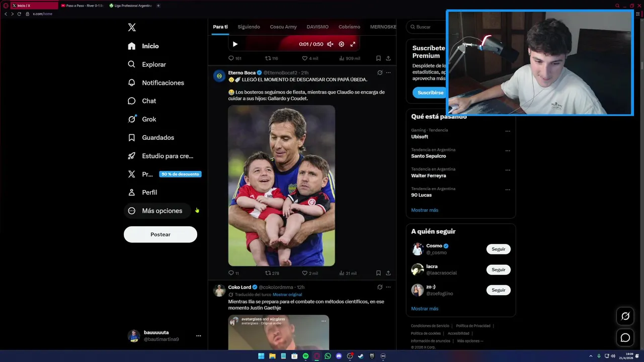Screen dimensions: 644x362
Task: Open the Gallardo and Coudet meme image
Action: 281,186
